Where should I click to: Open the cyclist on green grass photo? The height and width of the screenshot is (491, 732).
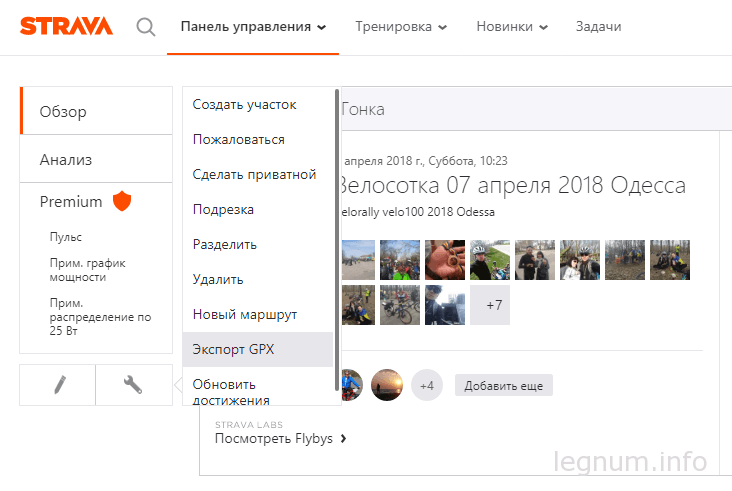click(x=490, y=260)
